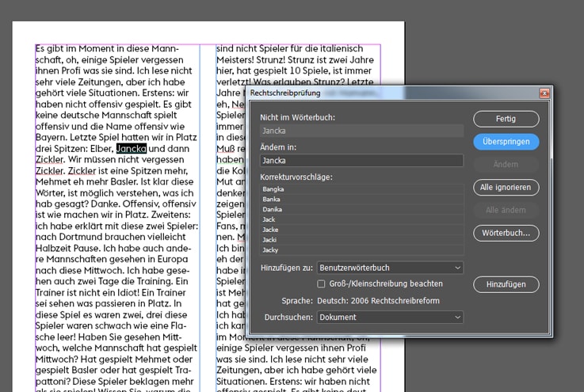The image size is (584, 392).
Task: Choose the Jacki suggestion
Action: (x=361, y=239)
